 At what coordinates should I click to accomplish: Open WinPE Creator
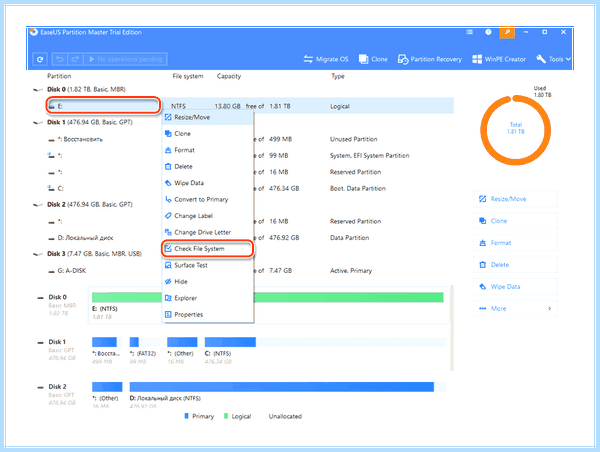point(499,59)
